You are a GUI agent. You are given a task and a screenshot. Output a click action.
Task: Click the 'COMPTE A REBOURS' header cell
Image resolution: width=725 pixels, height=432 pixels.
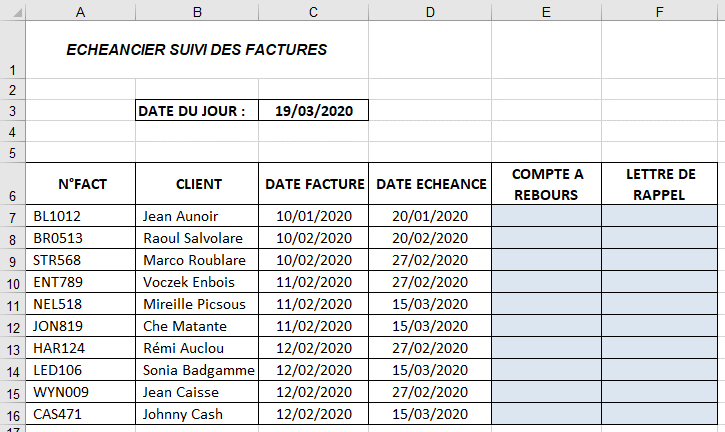(546, 184)
